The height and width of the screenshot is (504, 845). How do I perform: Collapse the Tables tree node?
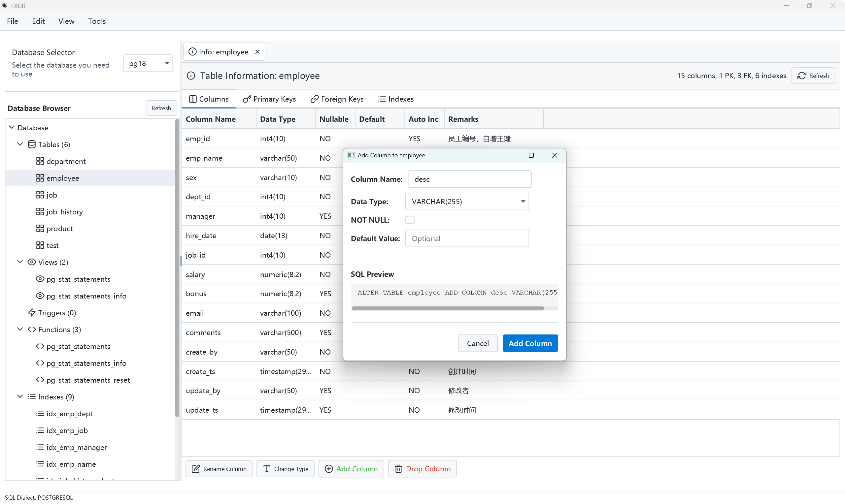[x=20, y=144]
